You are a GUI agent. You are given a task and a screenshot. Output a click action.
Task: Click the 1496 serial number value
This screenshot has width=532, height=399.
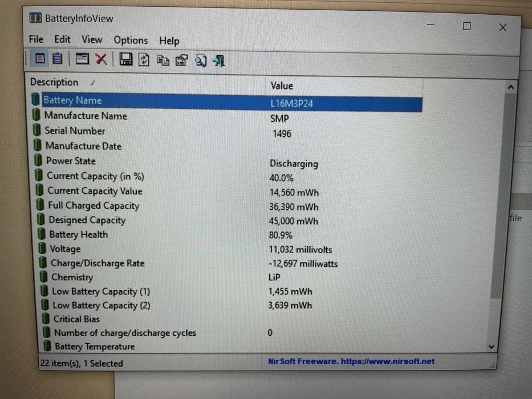(x=282, y=134)
